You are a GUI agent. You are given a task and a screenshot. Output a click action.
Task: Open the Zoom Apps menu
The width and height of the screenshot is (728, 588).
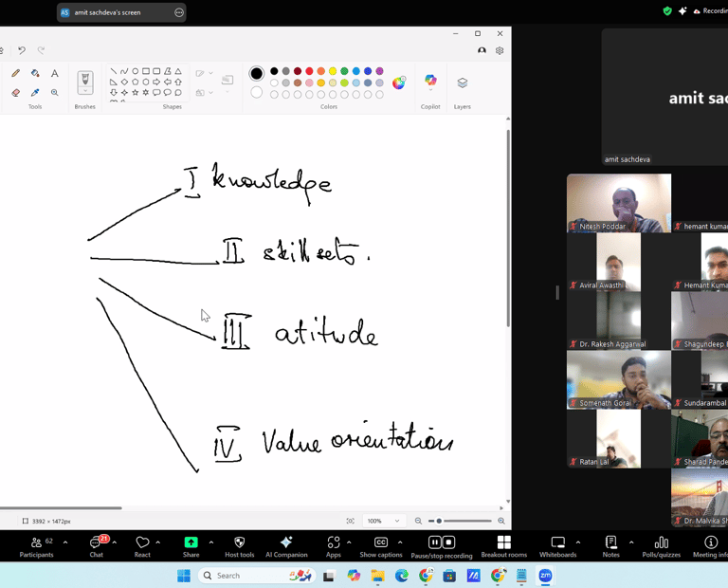[x=334, y=546]
